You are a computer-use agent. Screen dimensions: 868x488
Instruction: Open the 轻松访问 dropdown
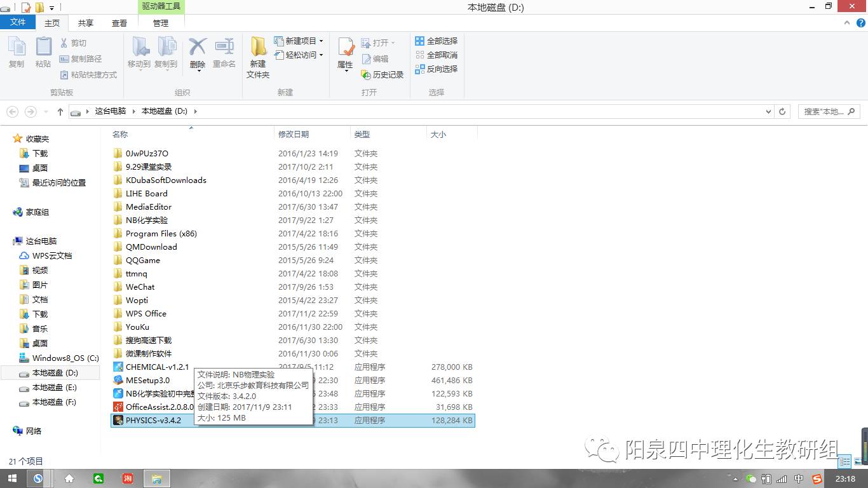click(x=299, y=55)
